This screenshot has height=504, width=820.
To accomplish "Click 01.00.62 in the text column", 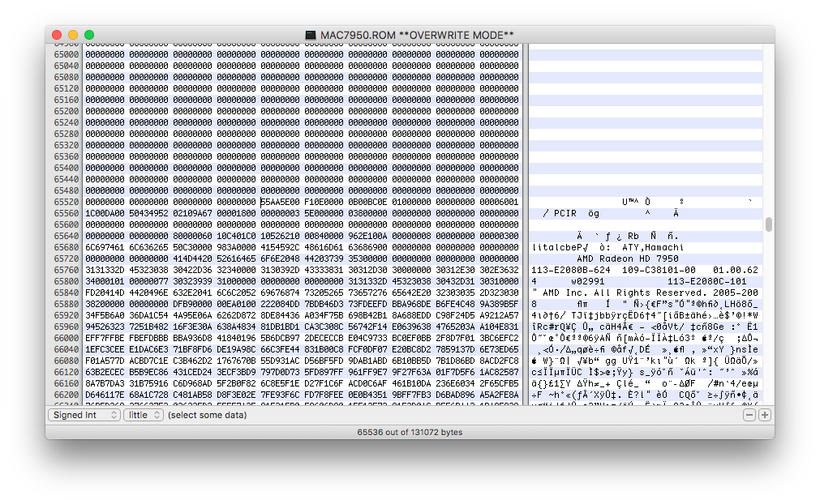I will (736, 270).
